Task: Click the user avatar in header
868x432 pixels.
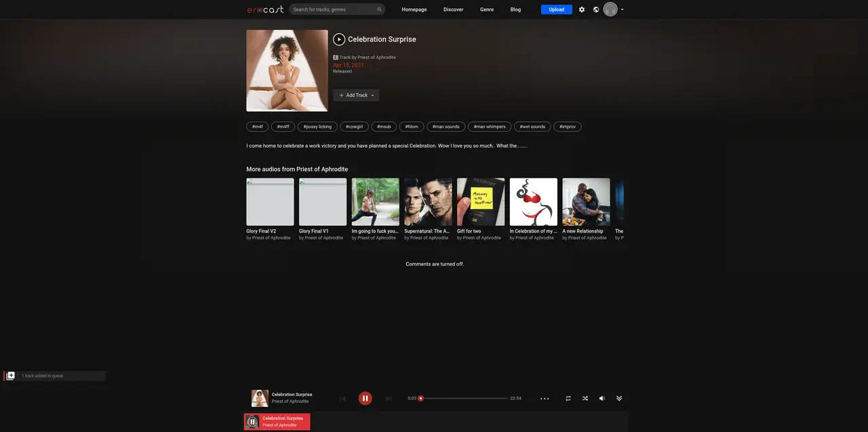Action: pyautogui.click(x=610, y=9)
